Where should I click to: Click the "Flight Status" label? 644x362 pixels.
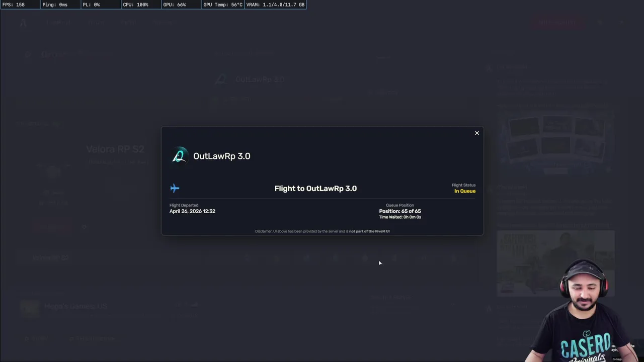click(x=463, y=185)
